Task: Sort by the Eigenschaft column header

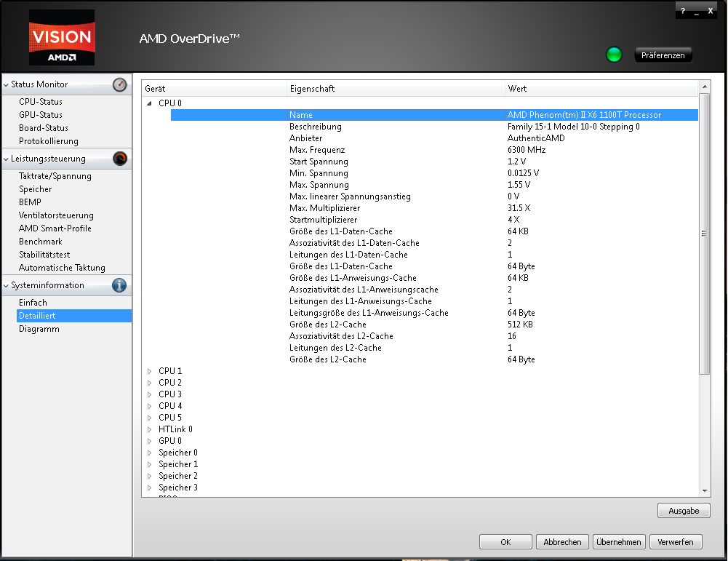Action: click(x=396, y=89)
